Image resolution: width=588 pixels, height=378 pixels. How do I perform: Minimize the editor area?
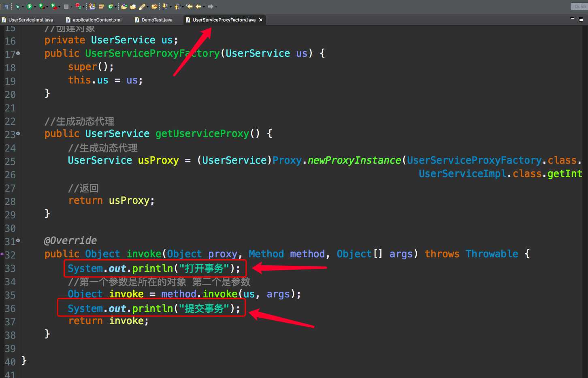click(572, 19)
